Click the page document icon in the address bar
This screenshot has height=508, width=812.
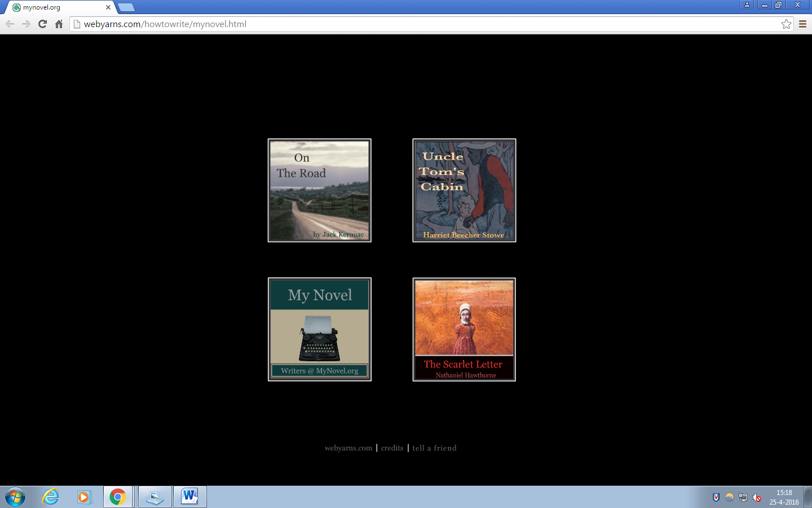[x=77, y=24]
